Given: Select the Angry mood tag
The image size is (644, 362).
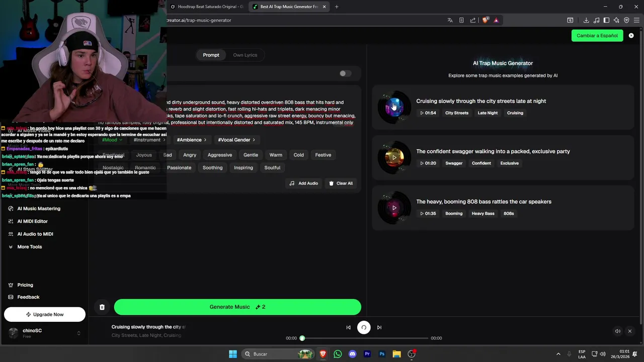Looking at the screenshot, I should pos(190,155).
